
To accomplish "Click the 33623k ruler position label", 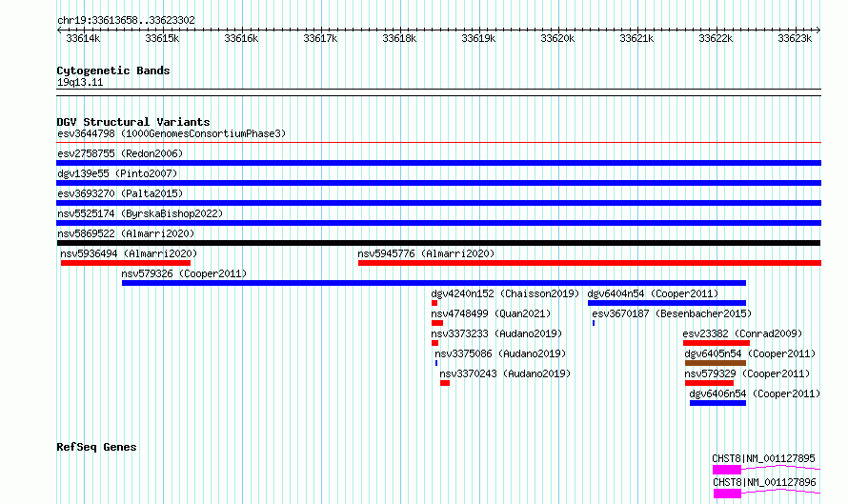I will pyautogui.click(x=795, y=38).
